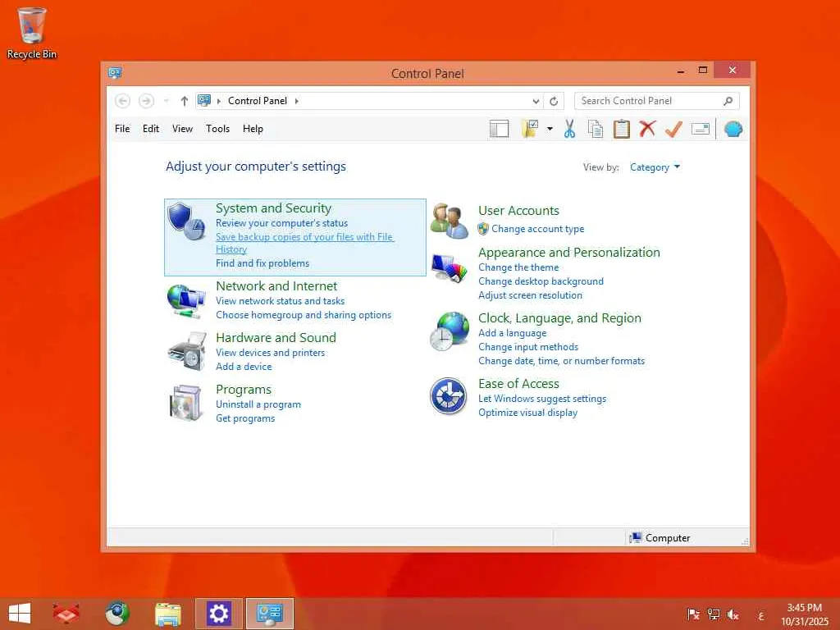This screenshot has height=630, width=840.
Task: Open the Tools menu
Action: coord(217,129)
